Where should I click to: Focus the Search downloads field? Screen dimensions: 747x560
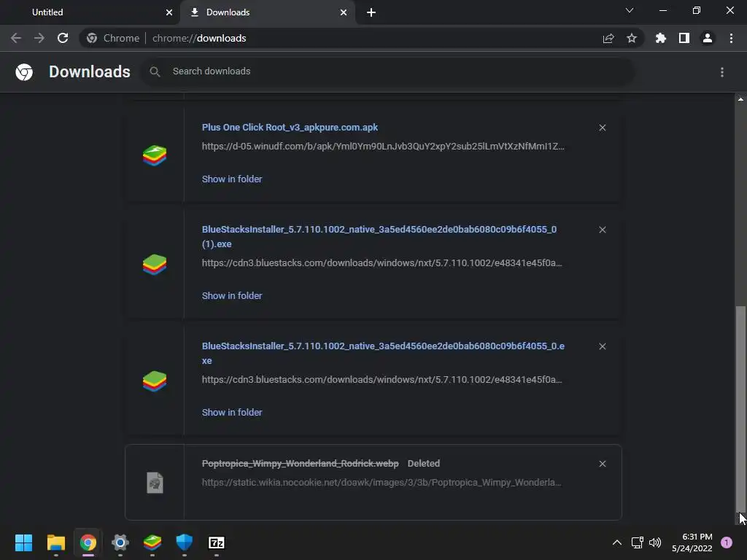click(388, 71)
